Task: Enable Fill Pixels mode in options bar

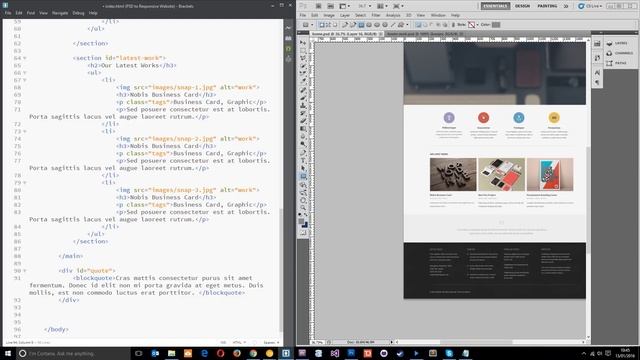Action: [335, 25]
